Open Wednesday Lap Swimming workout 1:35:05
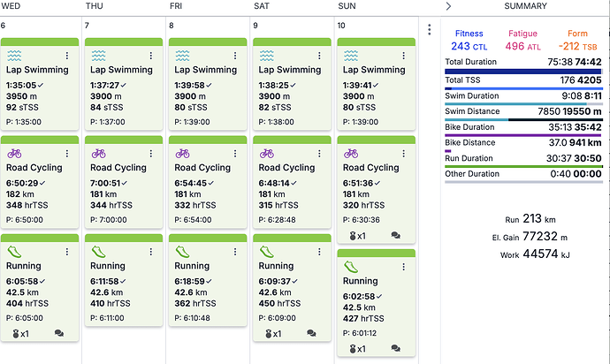610x364 pixels. [x=40, y=84]
